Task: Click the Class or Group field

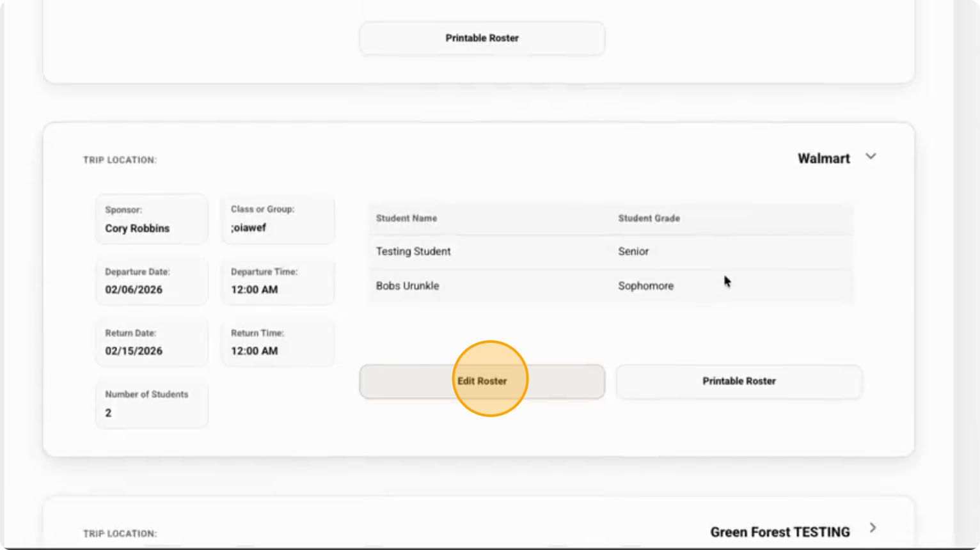Action: pos(278,219)
